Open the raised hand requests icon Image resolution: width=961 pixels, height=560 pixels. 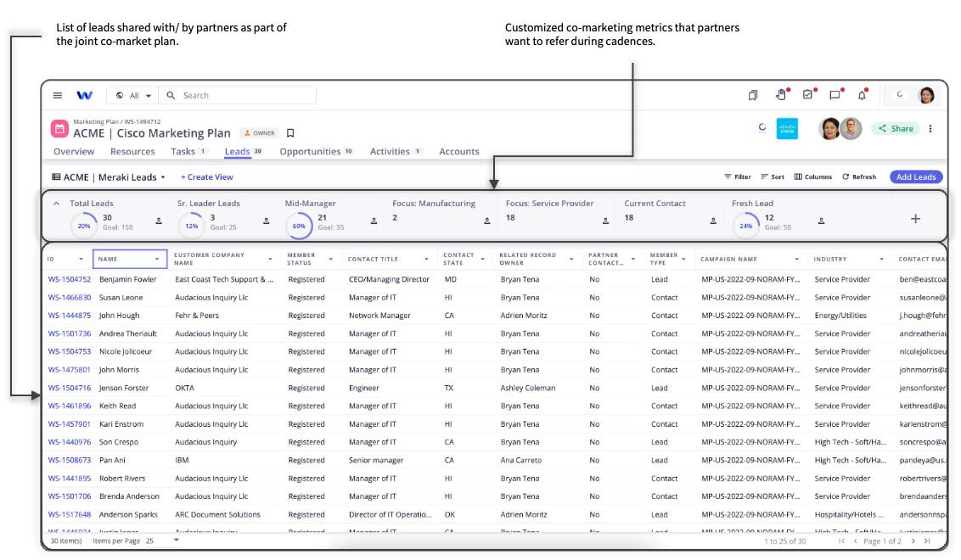(x=780, y=95)
